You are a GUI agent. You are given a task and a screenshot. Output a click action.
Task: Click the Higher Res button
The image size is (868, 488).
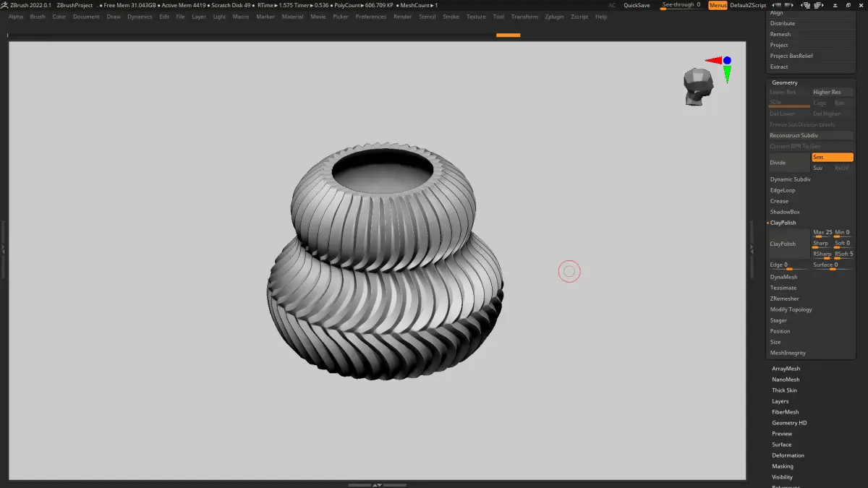click(833, 92)
